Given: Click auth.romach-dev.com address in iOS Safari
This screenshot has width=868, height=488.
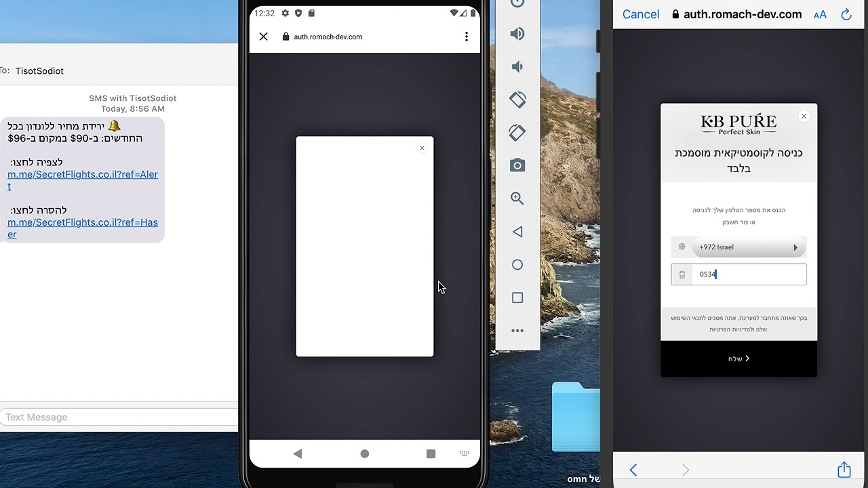Looking at the screenshot, I should (743, 14).
